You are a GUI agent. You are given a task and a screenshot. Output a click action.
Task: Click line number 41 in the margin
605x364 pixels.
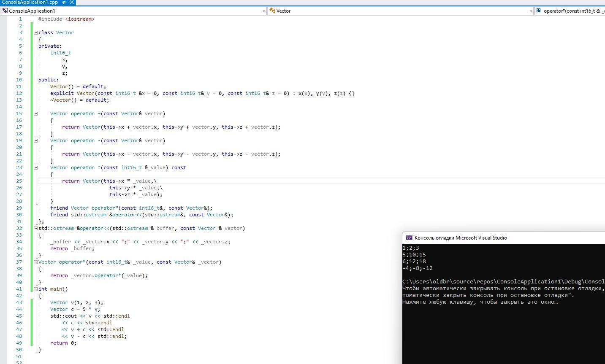pos(19,289)
